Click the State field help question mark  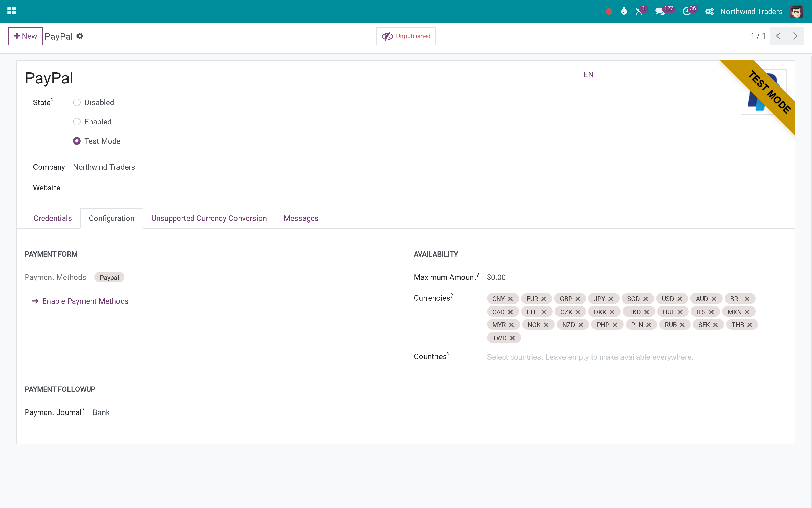pyautogui.click(x=52, y=100)
